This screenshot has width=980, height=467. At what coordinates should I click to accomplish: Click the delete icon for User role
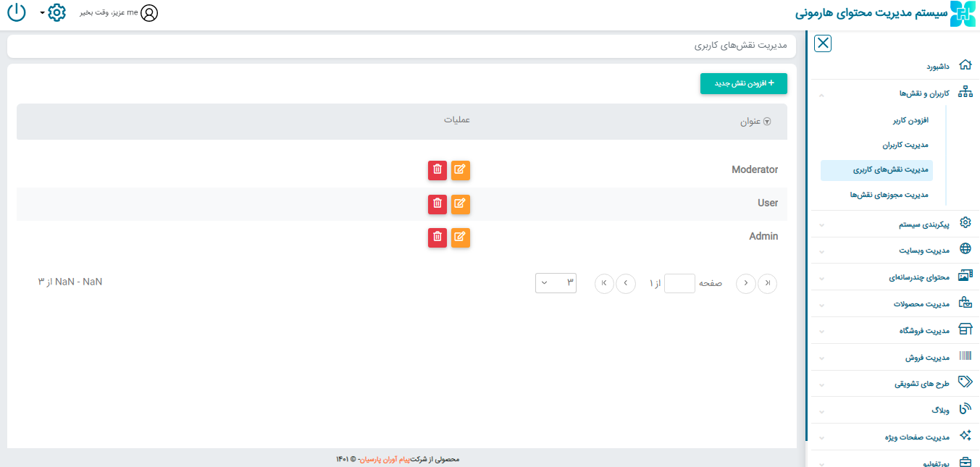[x=437, y=204]
